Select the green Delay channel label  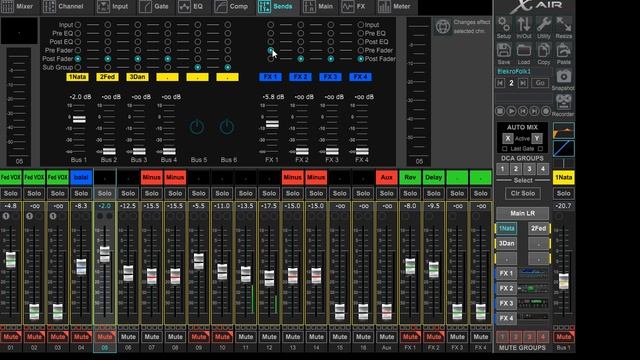pyautogui.click(x=433, y=178)
